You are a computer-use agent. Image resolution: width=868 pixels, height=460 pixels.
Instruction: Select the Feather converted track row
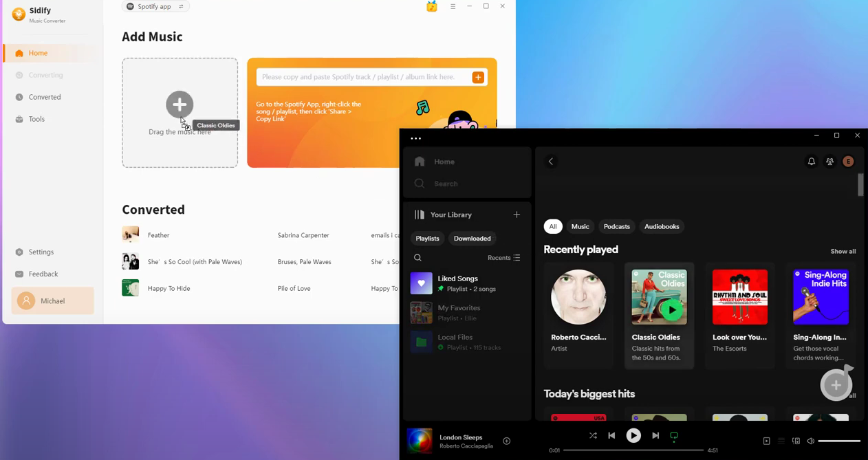(x=260, y=235)
